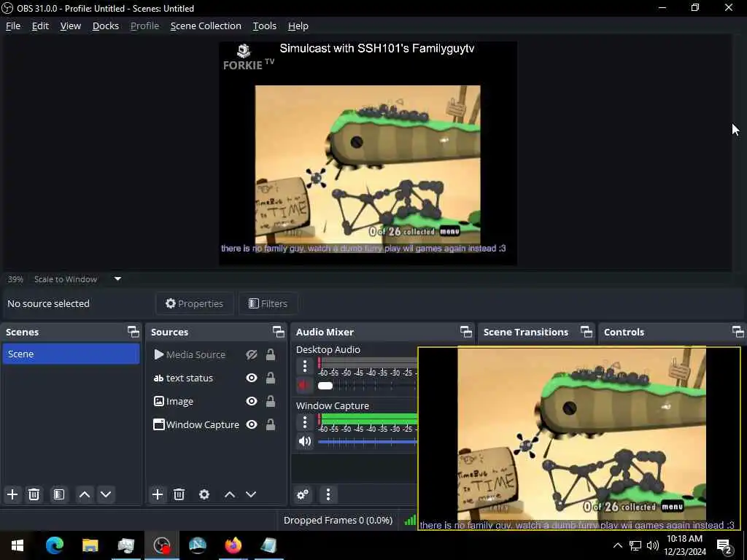Open scene filters icon in Scenes dock

click(58, 494)
